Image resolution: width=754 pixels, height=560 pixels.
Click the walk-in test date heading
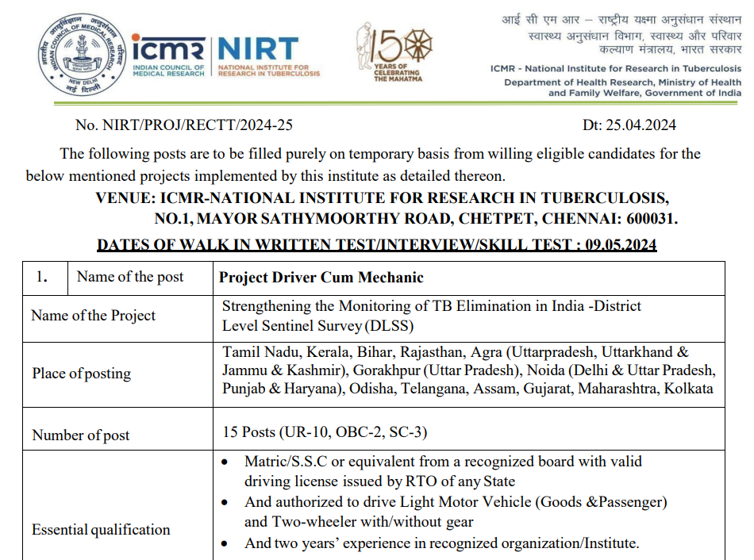click(376, 244)
